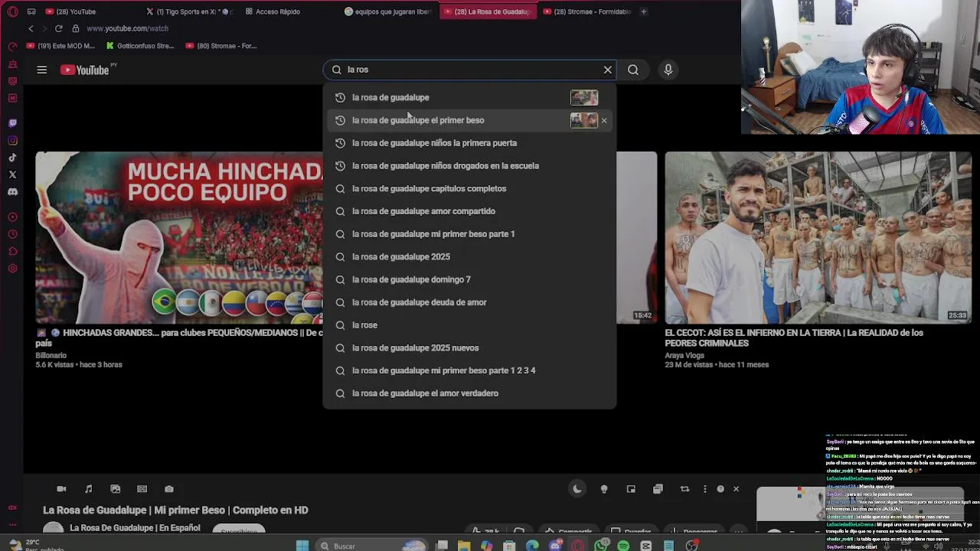The height and width of the screenshot is (551, 980).
Task: Open the vertical three-dots options below the player
Action: (704, 489)
